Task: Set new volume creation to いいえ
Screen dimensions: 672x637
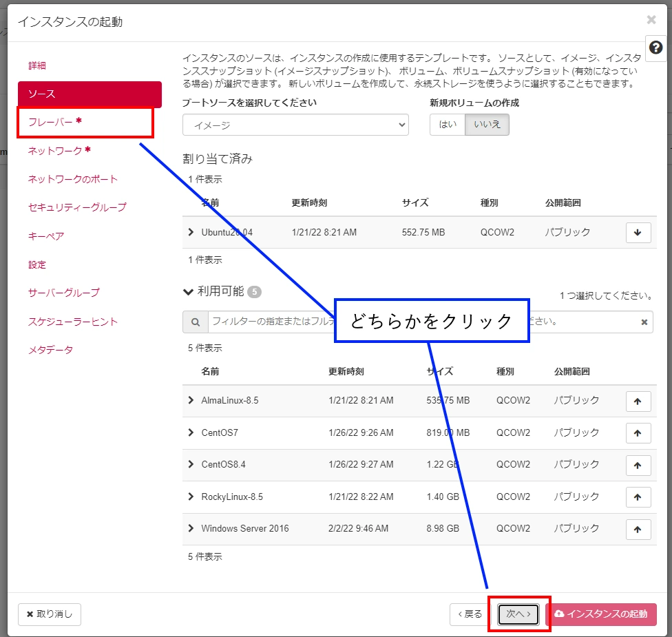Action: pos(487,125)
